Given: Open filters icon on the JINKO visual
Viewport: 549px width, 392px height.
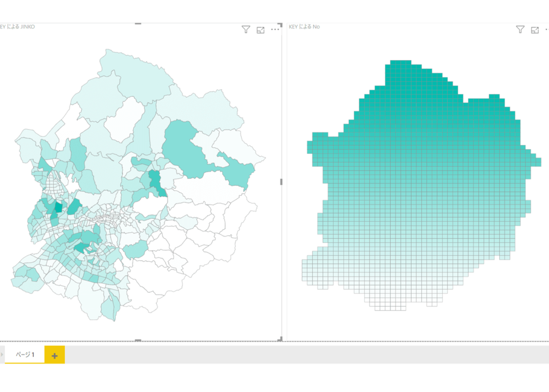Looking at the screenshot, I should click(x=246, y=30).
